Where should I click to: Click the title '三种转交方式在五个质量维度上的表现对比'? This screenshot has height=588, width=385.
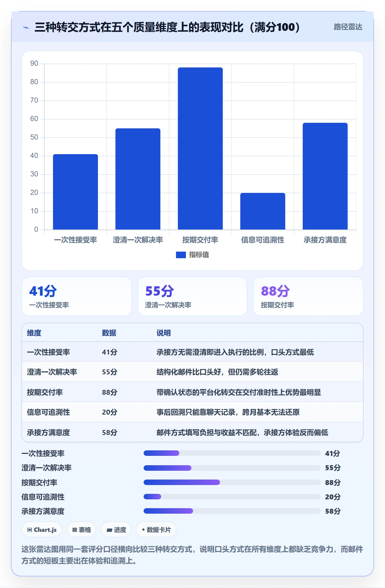(139, 27)
